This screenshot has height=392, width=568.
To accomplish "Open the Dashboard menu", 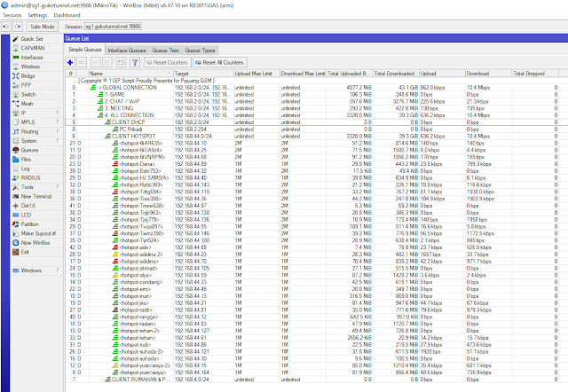I will [67, 15].
